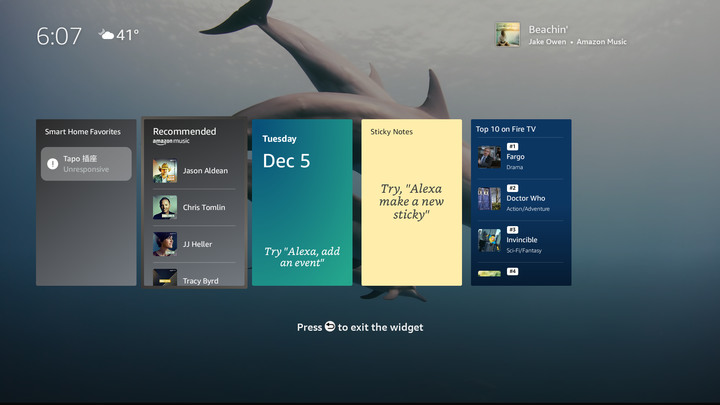Open the Doctor Who poster thumbnail
The width and height of the screenshot is (720, 405).
point(489,199)
